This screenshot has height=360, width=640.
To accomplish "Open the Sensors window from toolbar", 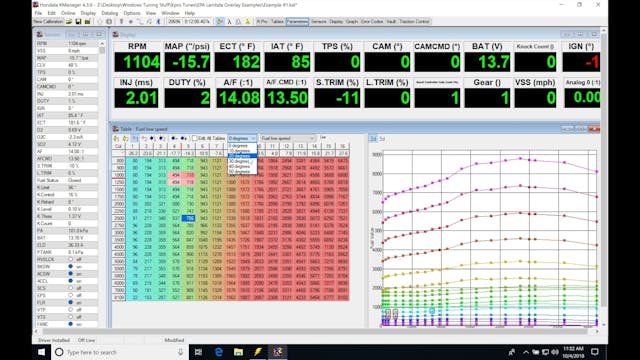I will tap(319, 22).
